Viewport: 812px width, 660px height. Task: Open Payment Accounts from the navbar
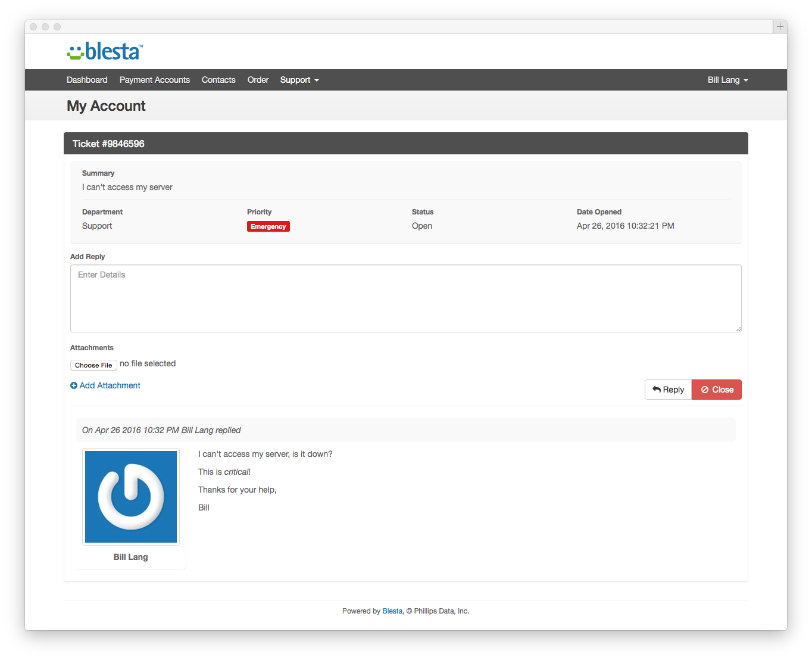coord(155,80)
